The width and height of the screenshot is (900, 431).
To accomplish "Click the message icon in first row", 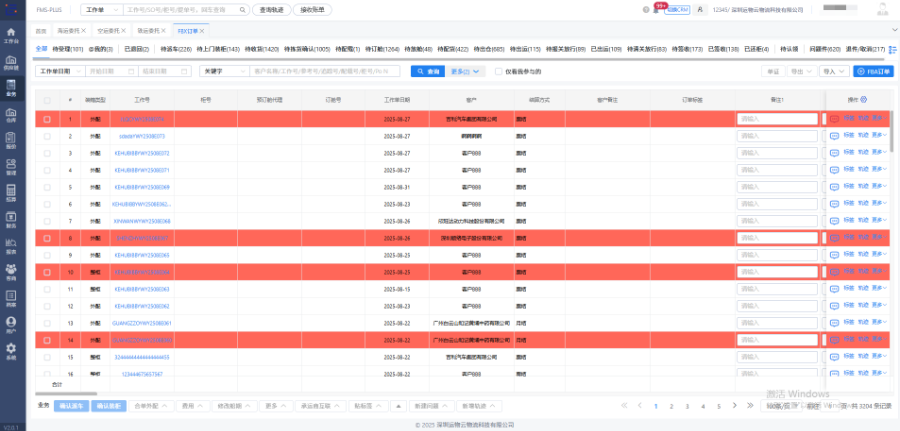I will (835, 119).
